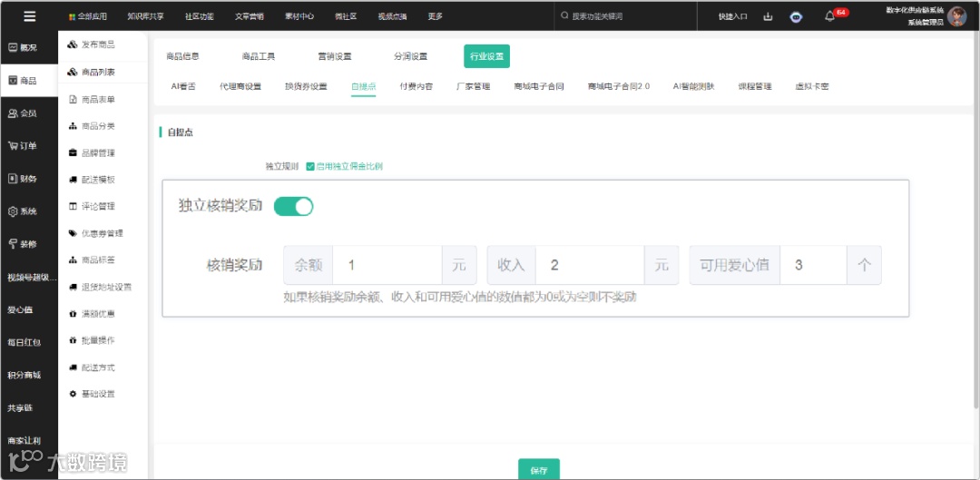This screenshot has width=980, height=480.
Task: Open notifications bell with 64 badge
Action: pyautogui.click(x=830, y=17)
